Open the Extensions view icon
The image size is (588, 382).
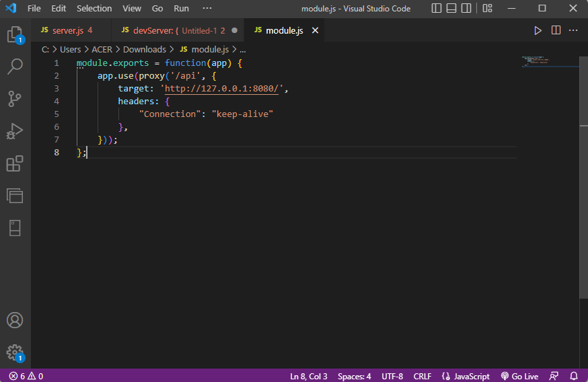[15, 163]
